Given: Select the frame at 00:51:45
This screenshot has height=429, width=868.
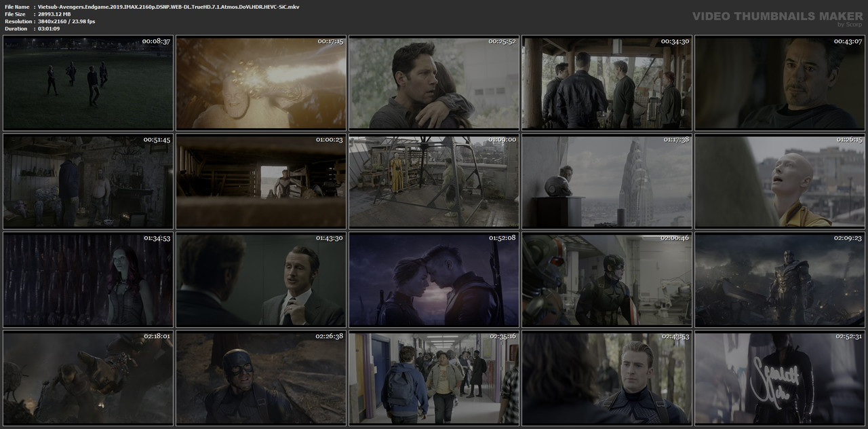Looking at the screenshot, I should tap(88, 181).
